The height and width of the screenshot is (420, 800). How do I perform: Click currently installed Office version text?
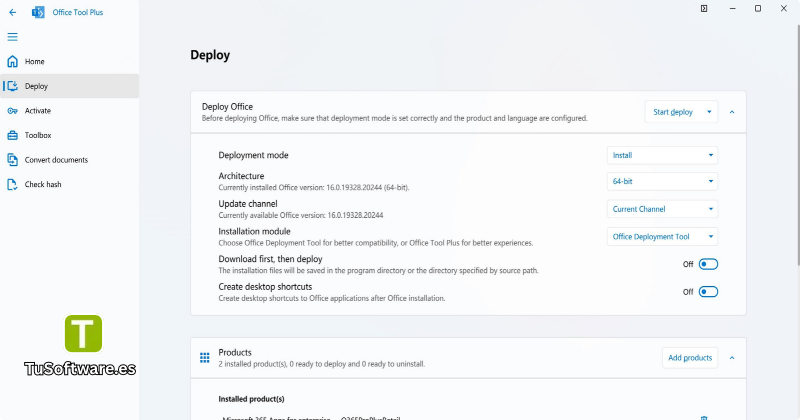[314, 188]
